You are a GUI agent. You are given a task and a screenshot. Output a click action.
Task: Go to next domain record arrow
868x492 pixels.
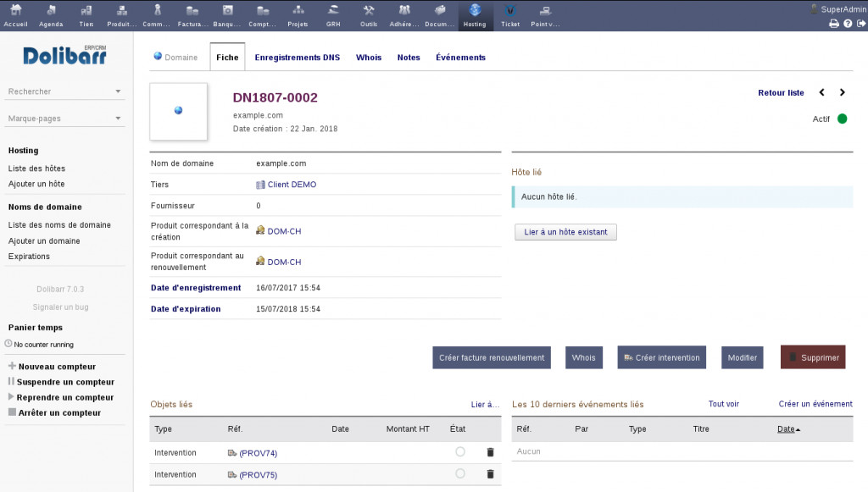tap(842, 92)
